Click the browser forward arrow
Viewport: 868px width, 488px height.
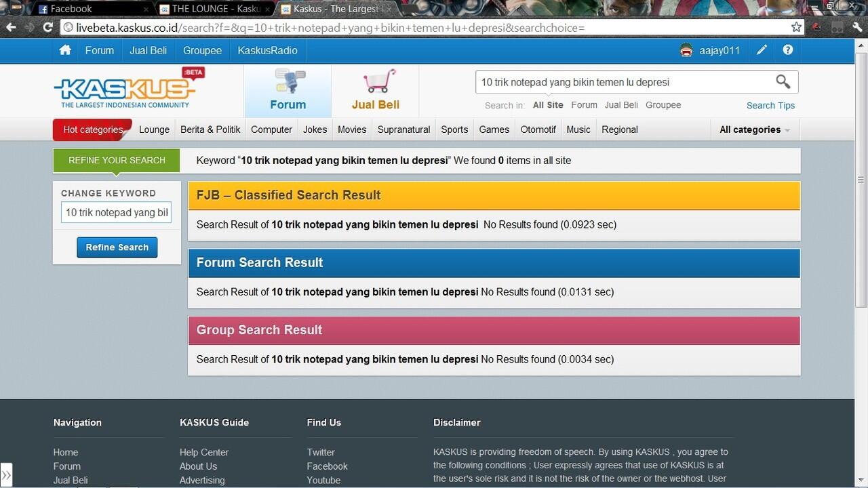[x=29, y=27]
